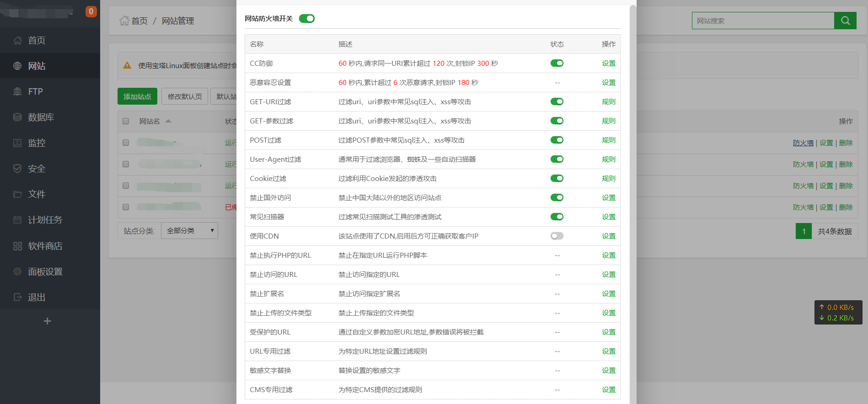Viewport: 868px width, 404px height.
Task: Click the 面板设置 gear icon in the sidebar
Action: pyautogui.click(x=17, y=271)
